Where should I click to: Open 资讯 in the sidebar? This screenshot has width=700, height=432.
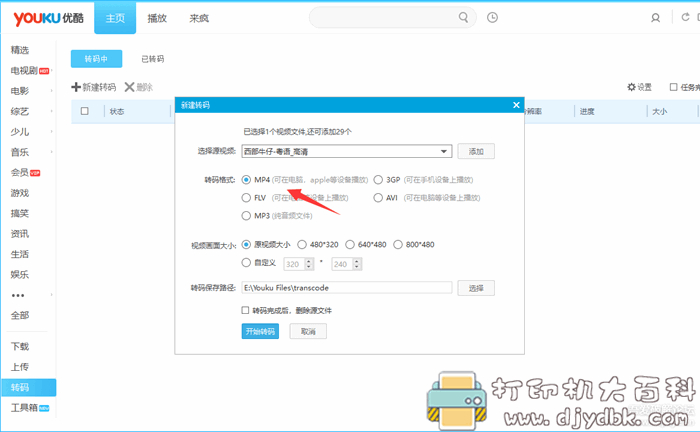pos(20,234)
